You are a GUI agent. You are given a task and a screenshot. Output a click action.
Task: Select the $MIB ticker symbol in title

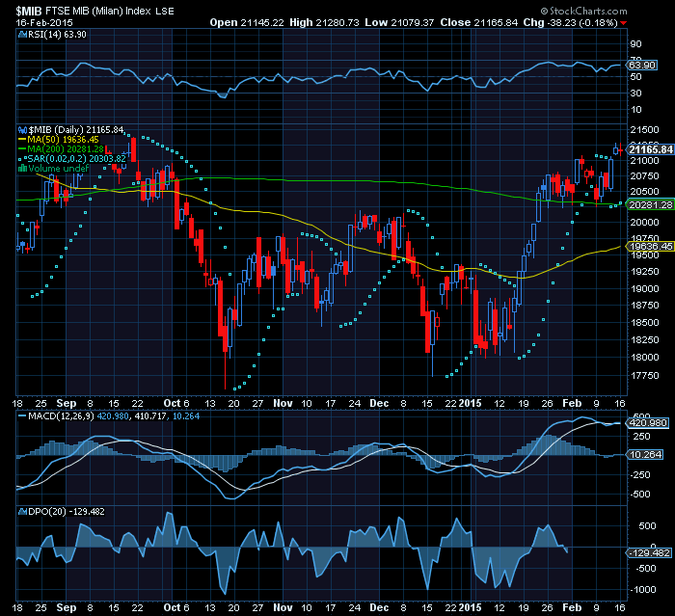tap(29, 11)
